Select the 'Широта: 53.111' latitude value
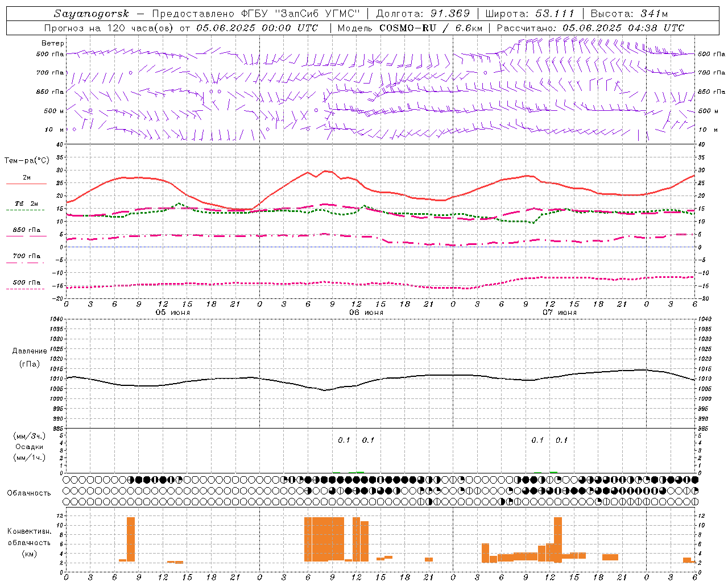This screenshot has height=582, width=728. pos(530,14)
